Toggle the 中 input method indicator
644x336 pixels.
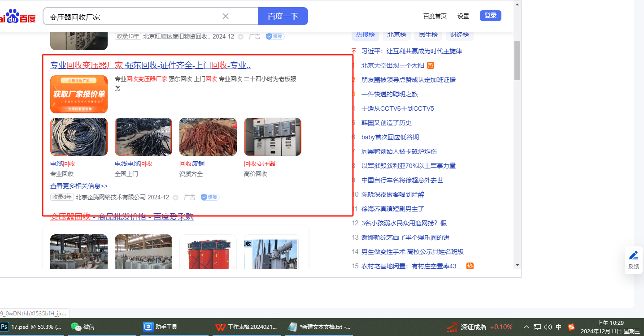(559, 327)
